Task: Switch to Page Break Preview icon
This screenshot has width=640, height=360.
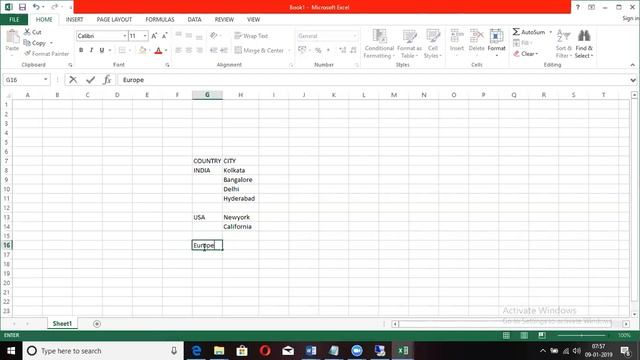Action: click(x=542, y=335)
